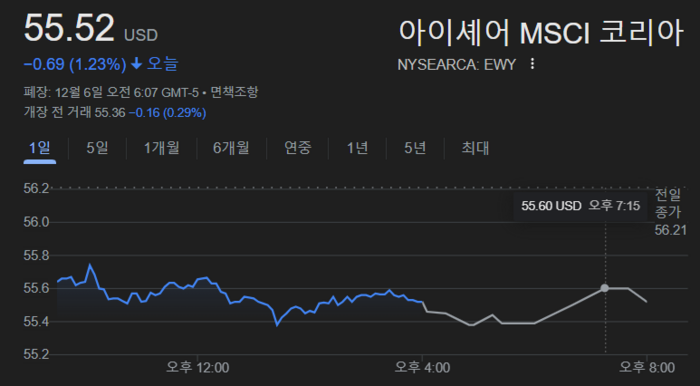Click the 오후 12:00 axis label
The height and width of the screenshot is (386, 700).
(x=198, y=368)
